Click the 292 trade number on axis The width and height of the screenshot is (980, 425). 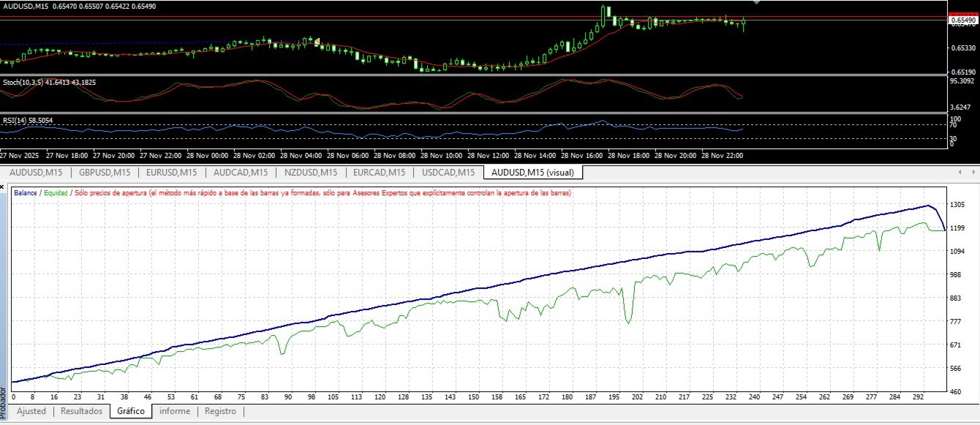tap(919, 397)
